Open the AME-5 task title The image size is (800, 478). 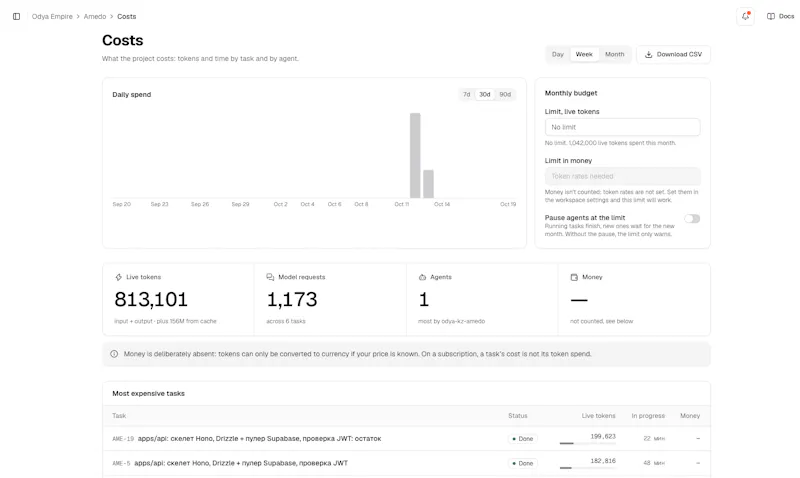click(x=241, y=463)
